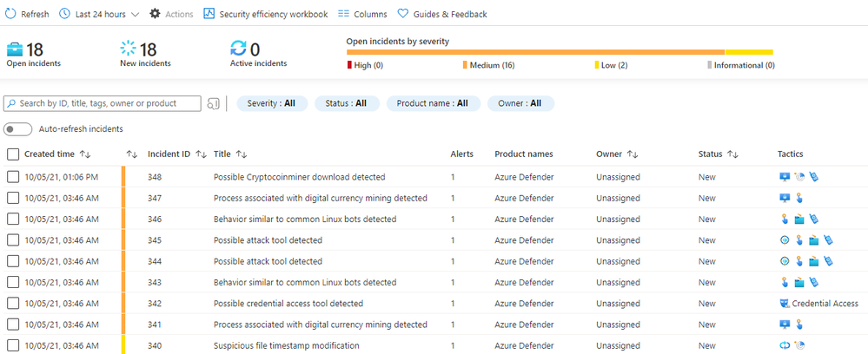Image resolution: width=868 pixels, height=354 pixels.
Task: Click incident ID 341 cell
Action: tap(155, 324)
